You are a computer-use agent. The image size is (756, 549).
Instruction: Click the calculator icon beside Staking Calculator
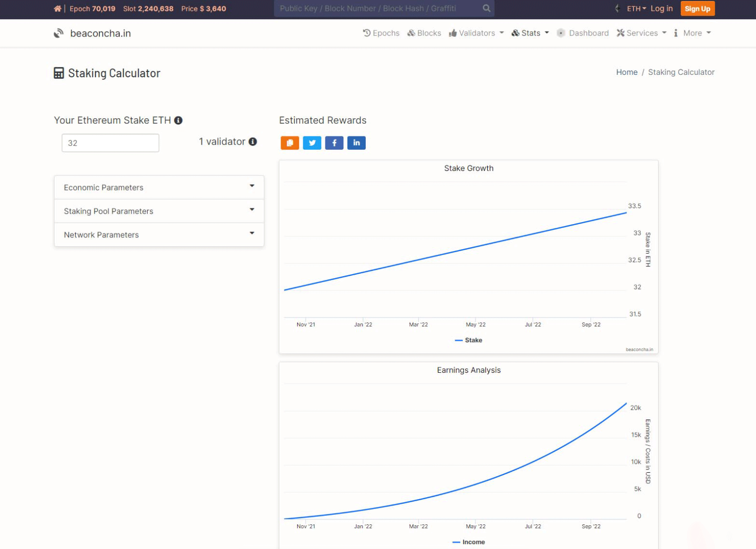pos(59,73)
